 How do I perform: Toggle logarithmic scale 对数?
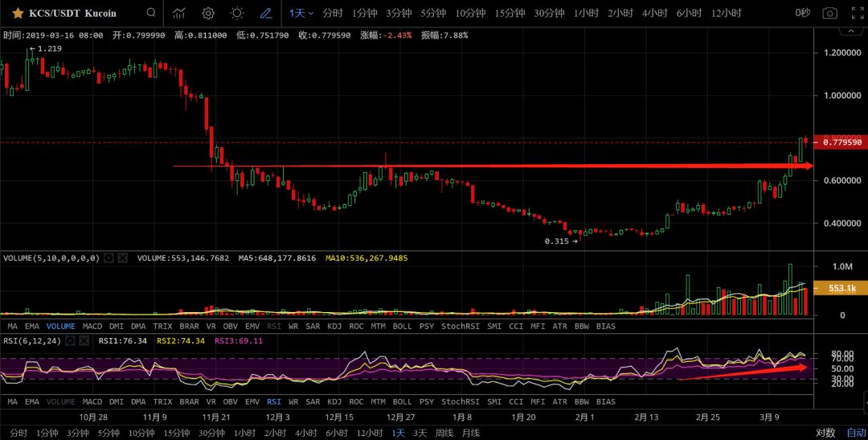(x=825, y=433)
